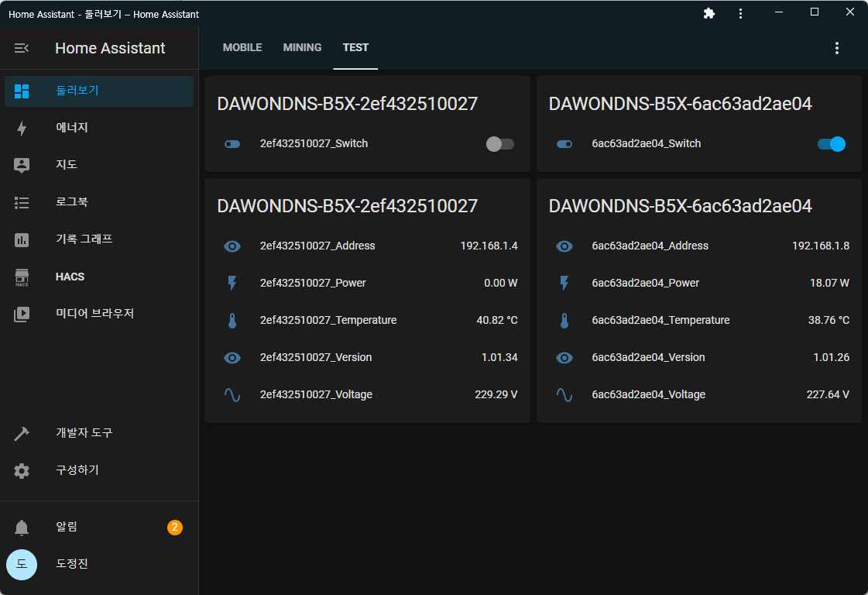Open the dashboard three-dot overflow menu
Viewport: 868px width, 595px height.
click(836, 48)
